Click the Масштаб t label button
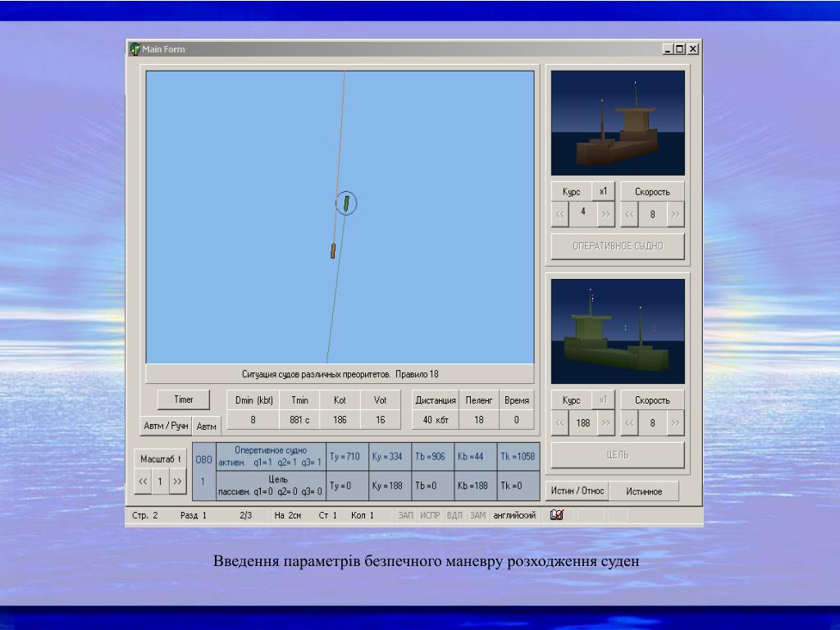This screenshot has height=630, width=840. [160, 459]
